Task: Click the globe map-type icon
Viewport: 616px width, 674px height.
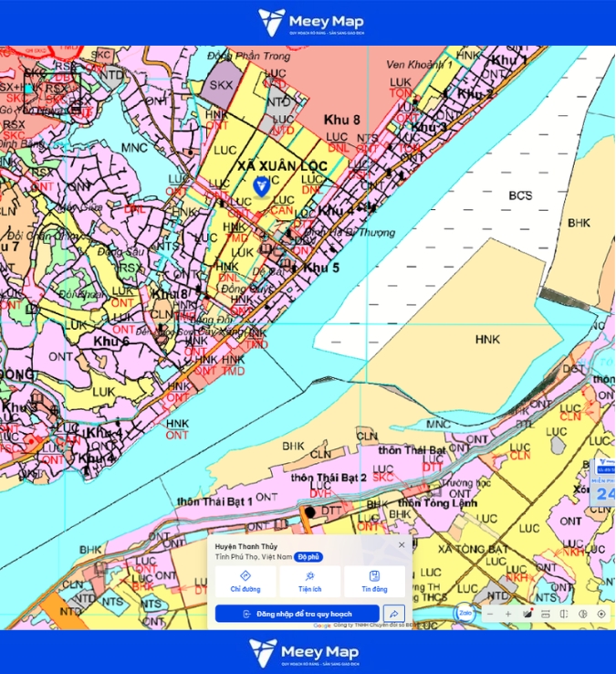Action: [x=583, y=615]
